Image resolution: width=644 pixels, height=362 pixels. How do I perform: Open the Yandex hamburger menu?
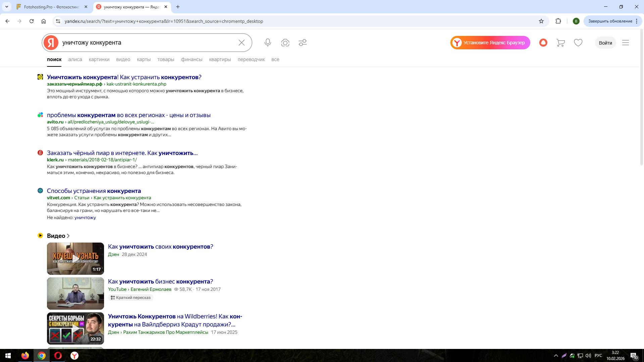tap(626, 43)
